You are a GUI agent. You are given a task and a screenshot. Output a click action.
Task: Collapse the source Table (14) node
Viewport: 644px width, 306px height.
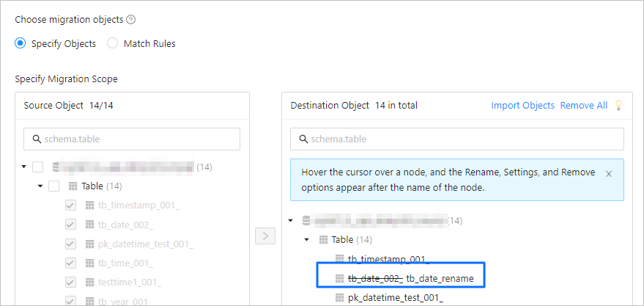40,186
